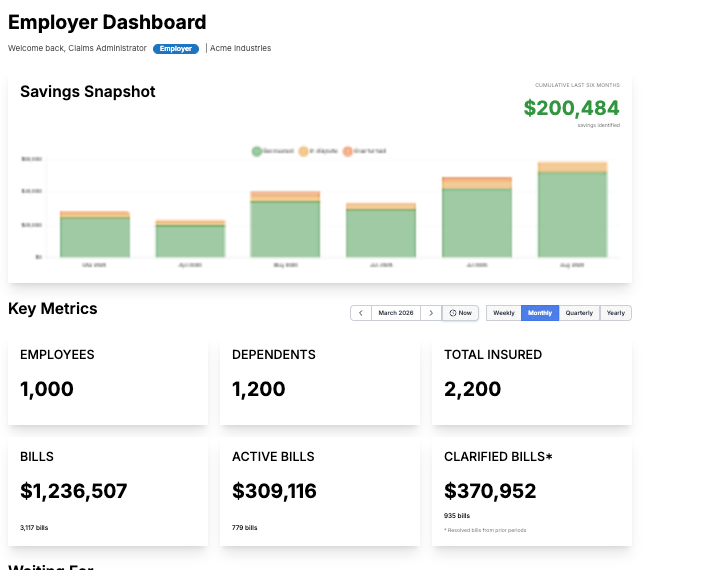Click the blue Employer role badge
The image size is (711, 570).
click(176, 49)
